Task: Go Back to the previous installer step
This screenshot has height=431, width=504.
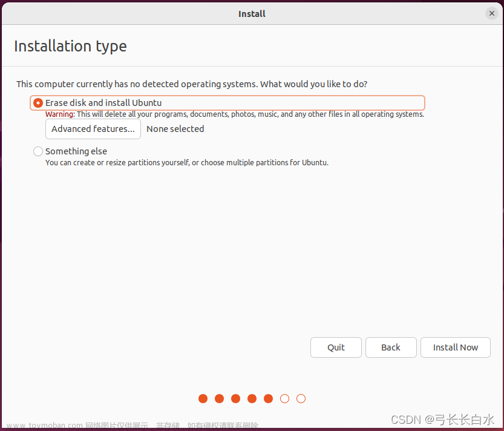Action: [390, 347]
